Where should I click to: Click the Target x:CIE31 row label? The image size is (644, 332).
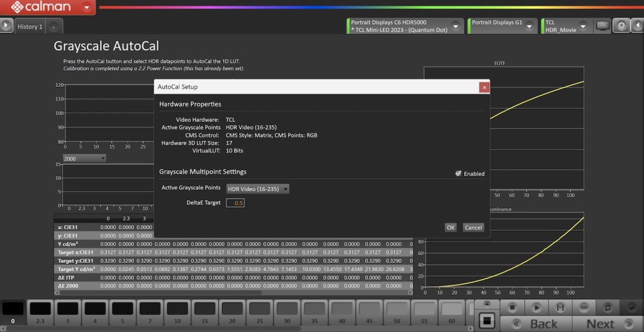point(75,252)
